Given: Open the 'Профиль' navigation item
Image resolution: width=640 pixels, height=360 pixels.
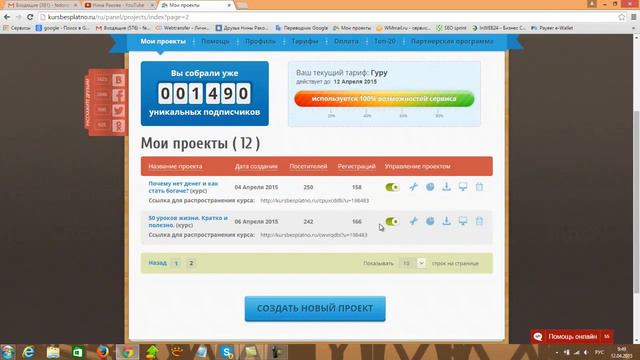Looking at the screenshot, I should [x=260, y=41].
